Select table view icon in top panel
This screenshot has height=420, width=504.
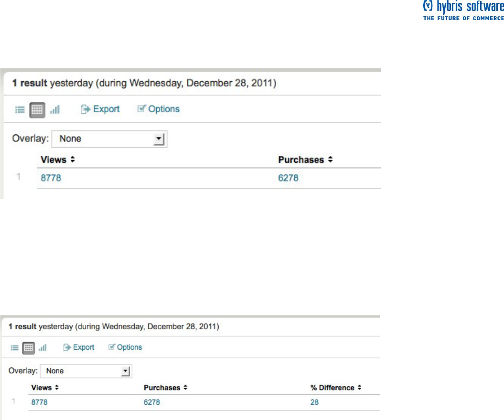(x=37, y=109)
